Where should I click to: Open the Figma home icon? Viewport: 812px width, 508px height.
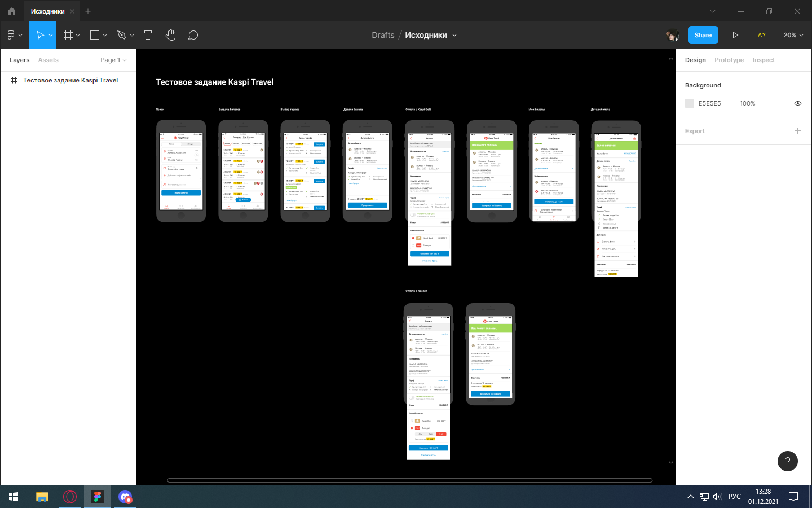pyautogui.click(x=12, y=11)
